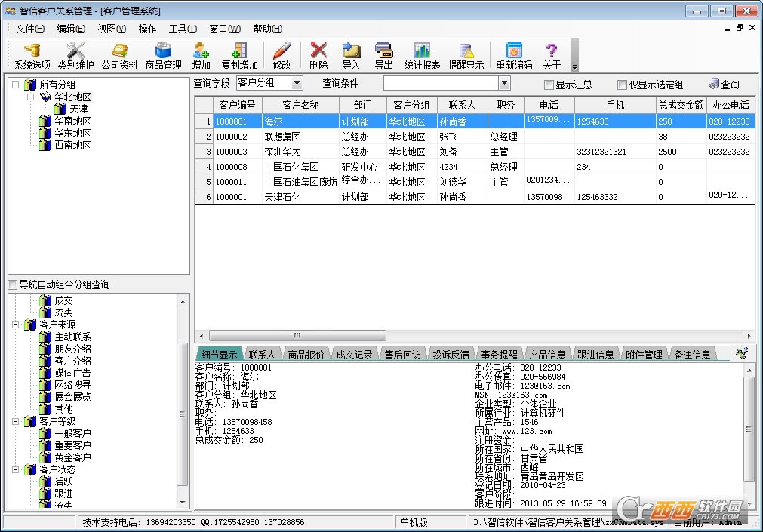Select 主动联系 under 客户来源
The image size is (763, 532).
tap(72, 337)
